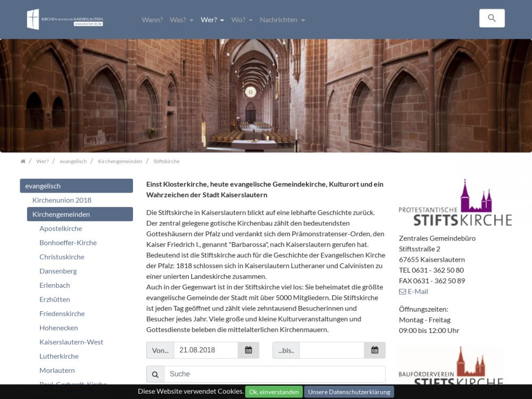Open calendar picker for the bis date

click(x=375, y=350)
